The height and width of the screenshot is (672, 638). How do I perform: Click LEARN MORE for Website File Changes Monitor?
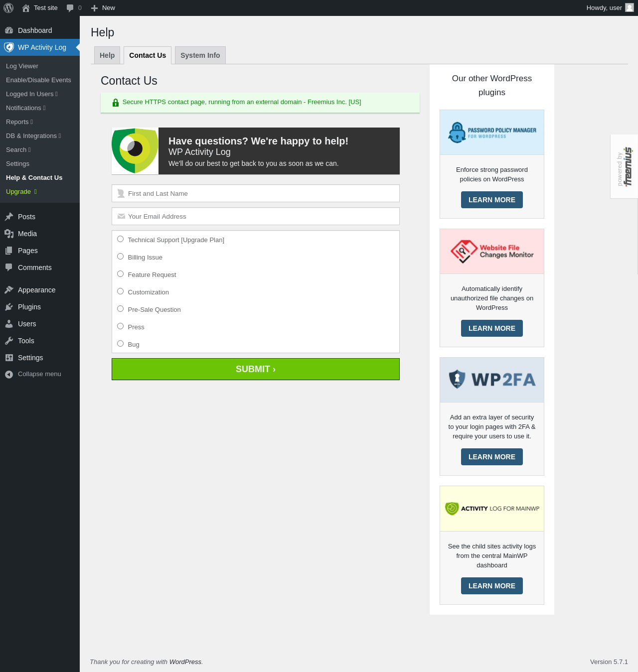click(x=492, y=328)
